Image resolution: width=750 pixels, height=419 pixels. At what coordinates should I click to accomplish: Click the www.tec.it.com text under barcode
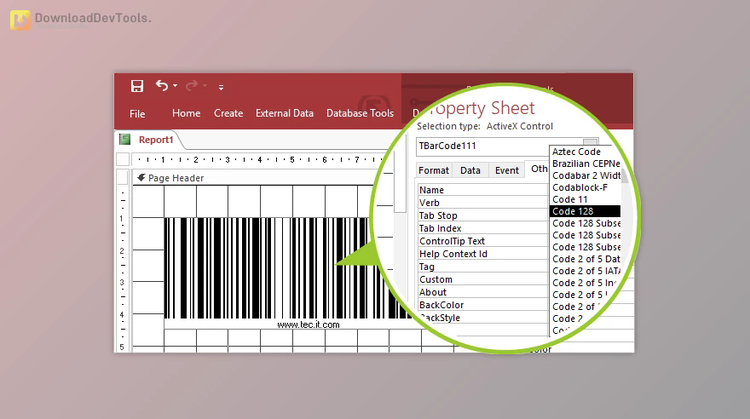(x=309, y=325)
